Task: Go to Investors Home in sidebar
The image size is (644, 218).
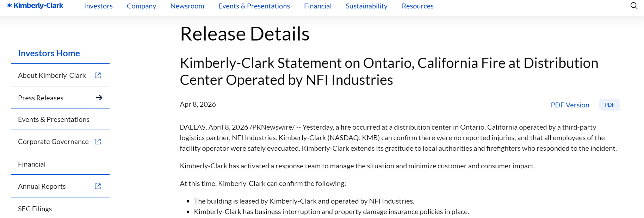Action: 49,53
